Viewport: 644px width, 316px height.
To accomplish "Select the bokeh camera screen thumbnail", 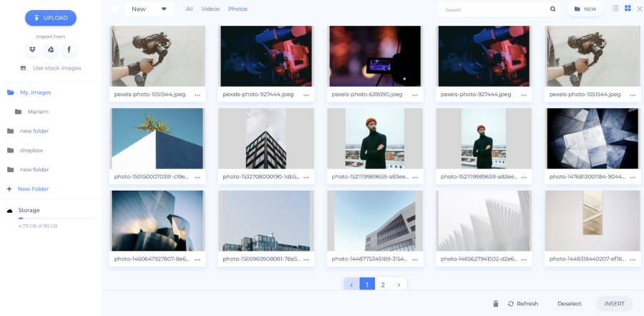I will (375, 56).
